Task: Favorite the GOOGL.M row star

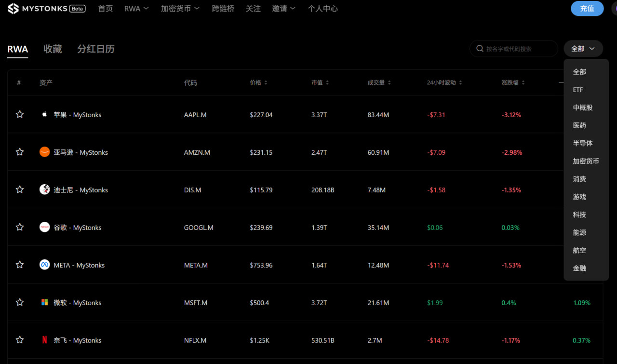Action: pos(20,227)
